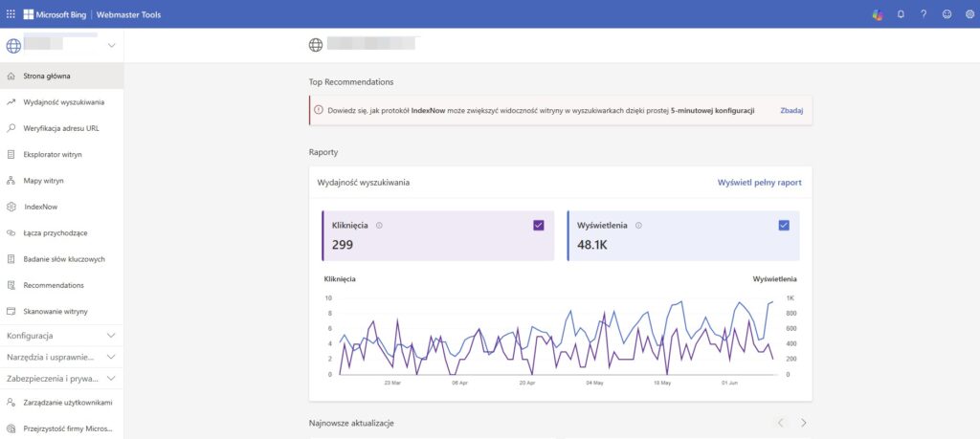Click the home icon beside Strona główna
Viewport: 980px width, 439px height.
11,77
